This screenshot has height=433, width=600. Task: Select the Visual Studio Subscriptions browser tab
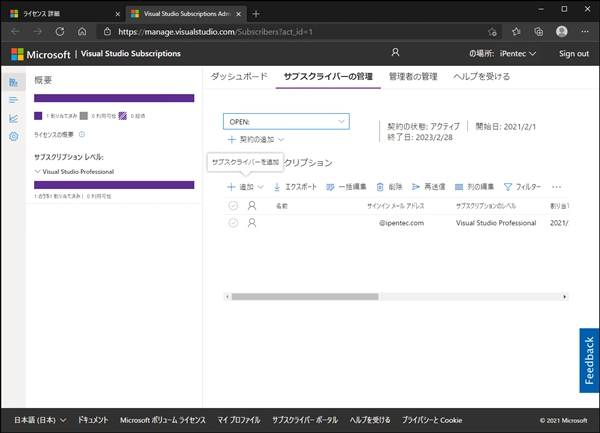tap(184, 14)
